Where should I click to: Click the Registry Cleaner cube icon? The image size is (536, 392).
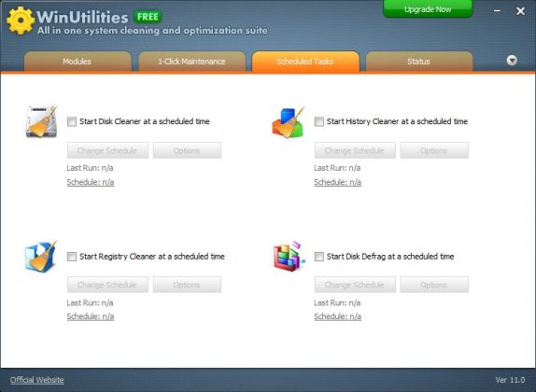[x=41, y=257]
